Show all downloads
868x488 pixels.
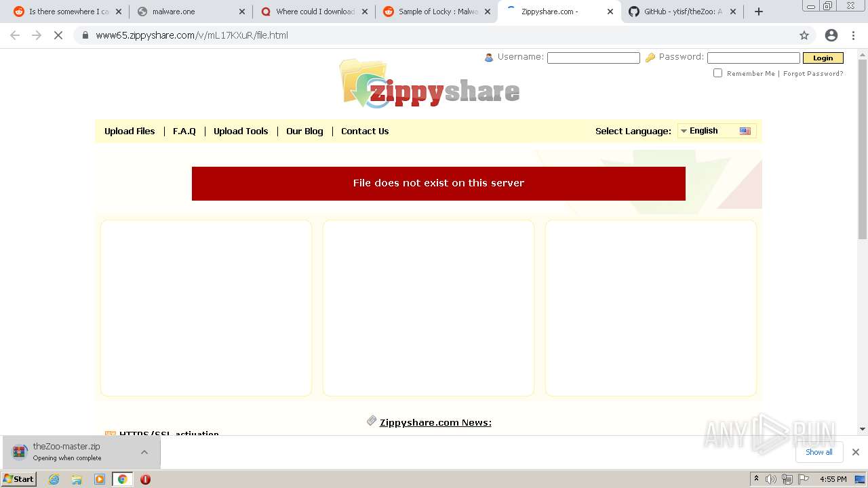(x=818, y=452)
